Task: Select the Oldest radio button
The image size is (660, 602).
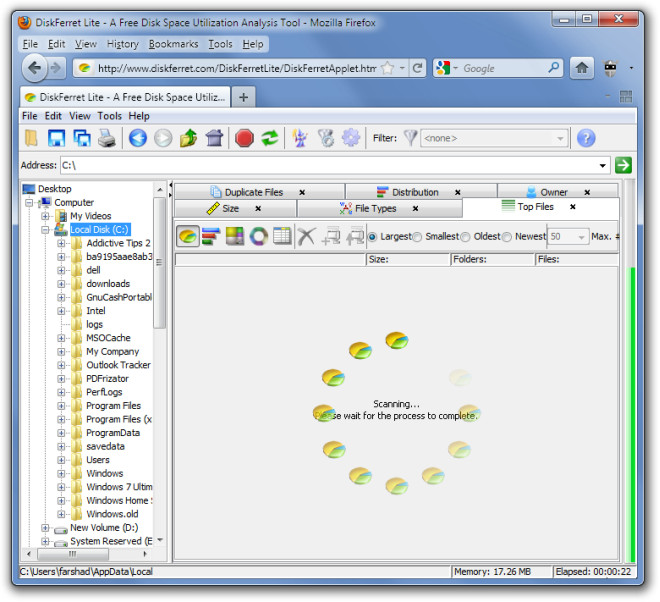Action: tap(465, 237)
